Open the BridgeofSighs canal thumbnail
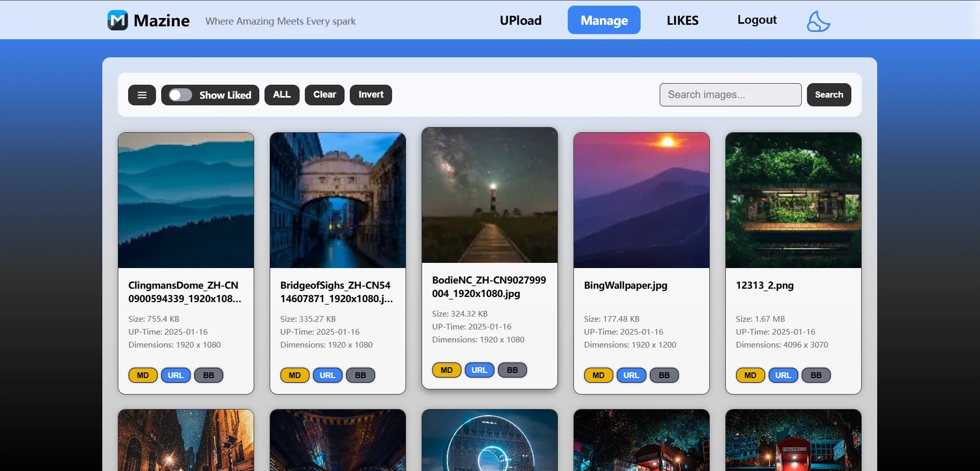Image resolution: width=980 pixels, height=471 pixels. click(338, 200)
